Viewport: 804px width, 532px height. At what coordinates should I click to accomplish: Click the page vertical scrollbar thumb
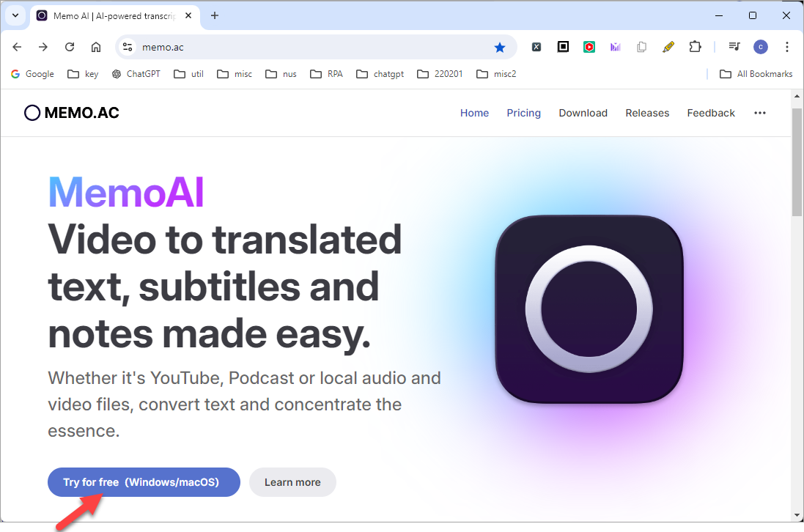point(797,162)
